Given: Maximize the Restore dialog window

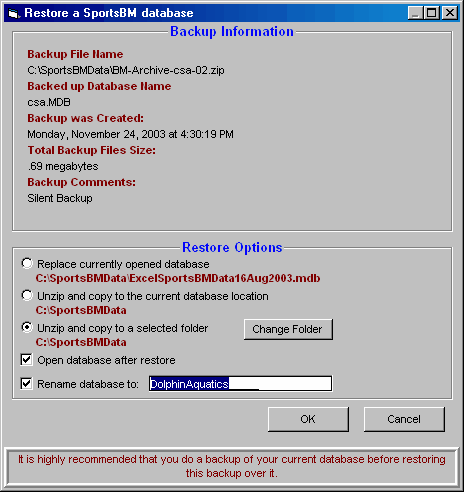Looking at the screenshot, I should [x=431, y=13].
